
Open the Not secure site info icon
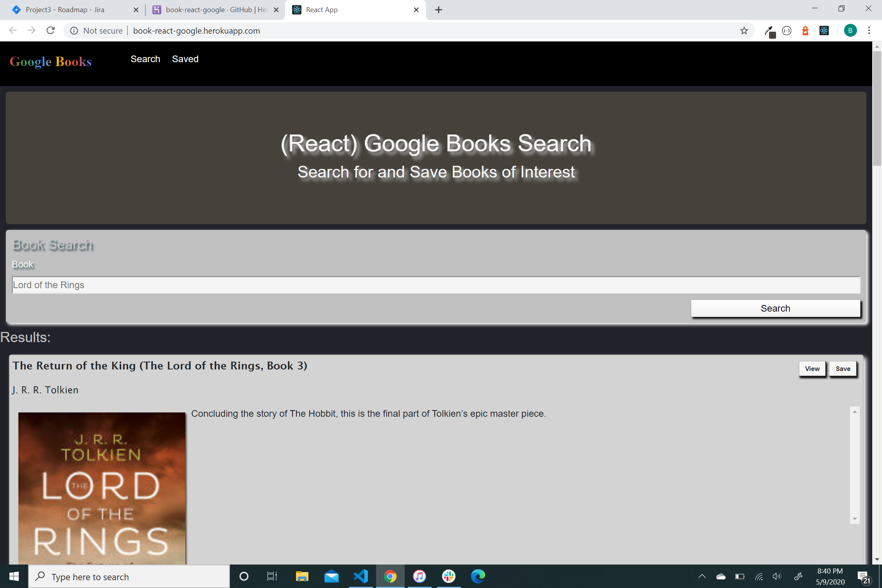coord(74,30)
